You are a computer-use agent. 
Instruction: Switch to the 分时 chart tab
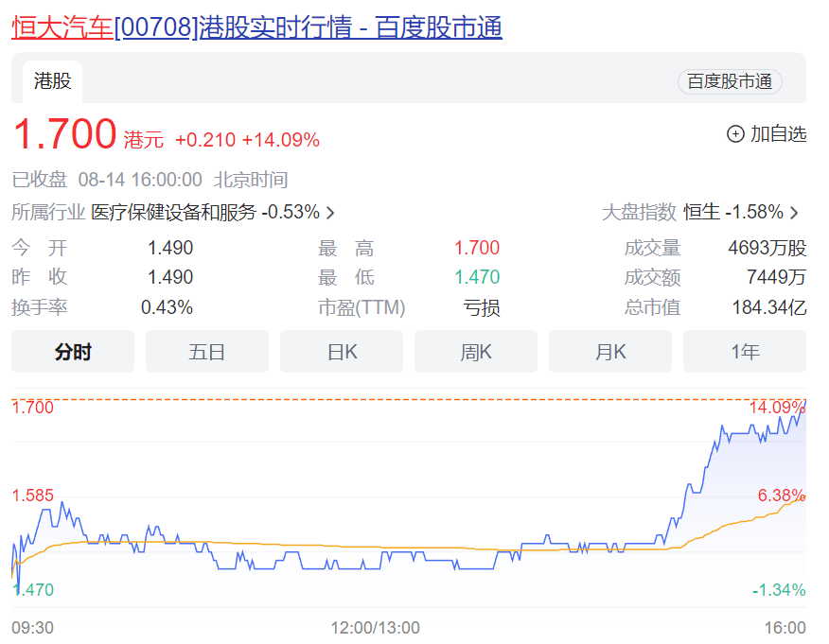coord(73,352)
